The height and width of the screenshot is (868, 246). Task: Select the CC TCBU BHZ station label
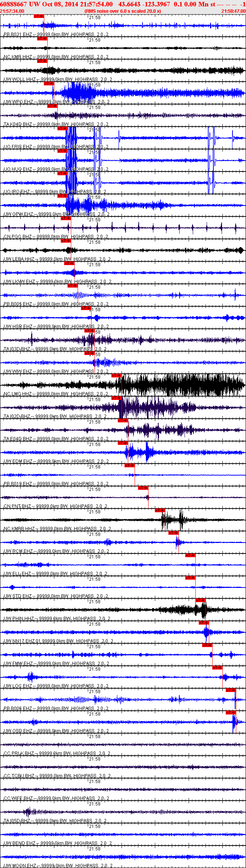[x=57, y=776]
